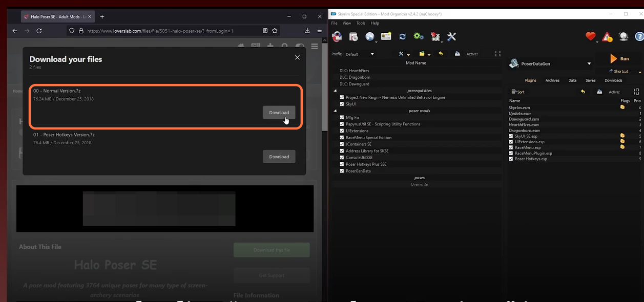Select the DLC: Dragonborn mod row
This screenshot has height=302, width=644.
[418, 77]
